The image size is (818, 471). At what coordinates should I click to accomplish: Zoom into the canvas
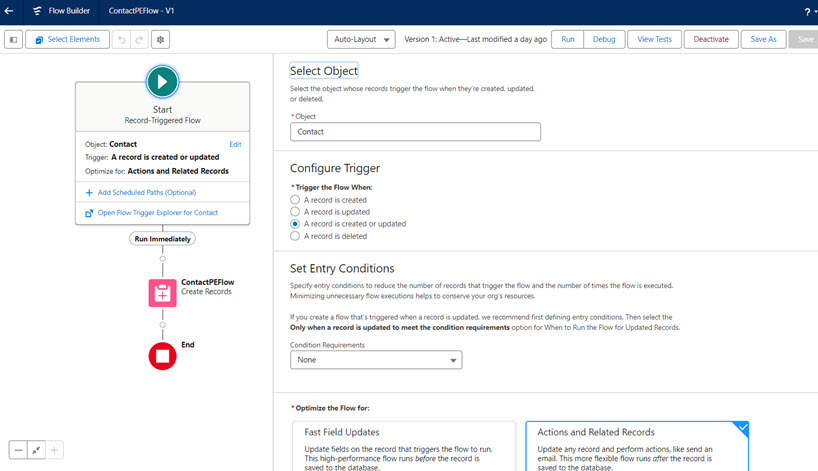pos(54,450)
